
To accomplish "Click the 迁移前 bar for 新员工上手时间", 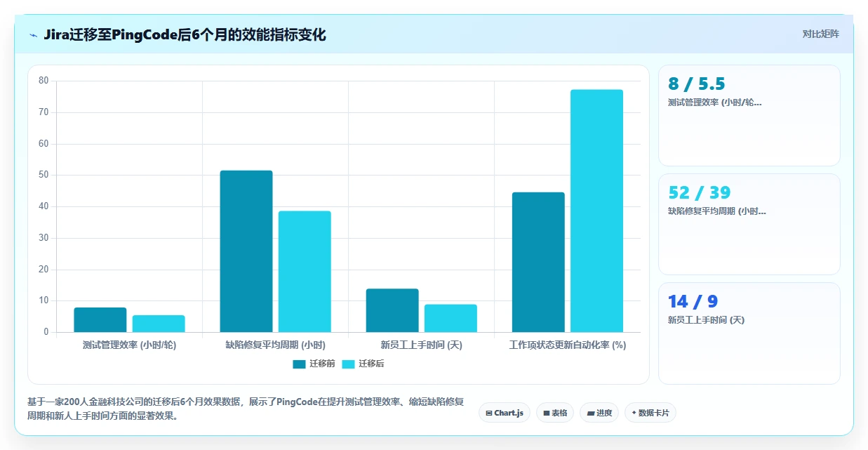I will point(392,310).
